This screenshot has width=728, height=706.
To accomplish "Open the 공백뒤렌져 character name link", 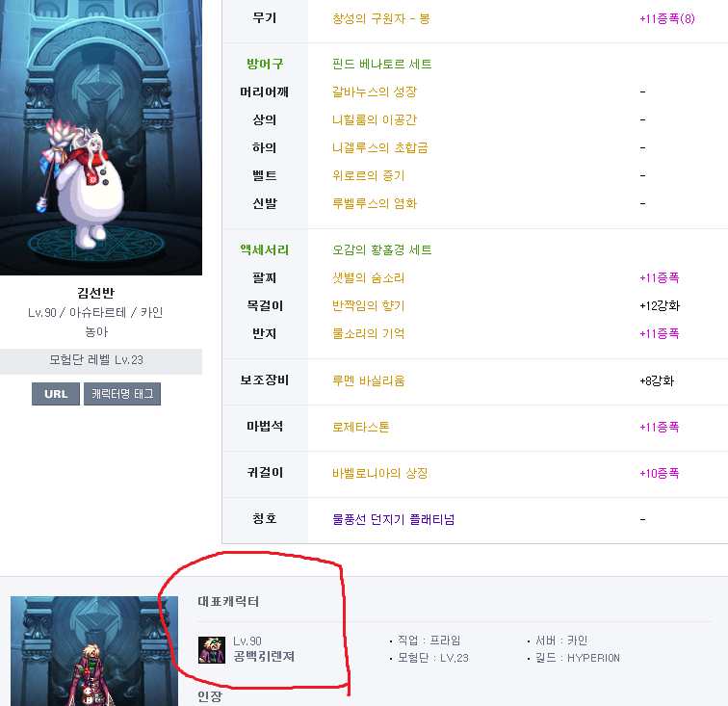I will click(264, 656).
